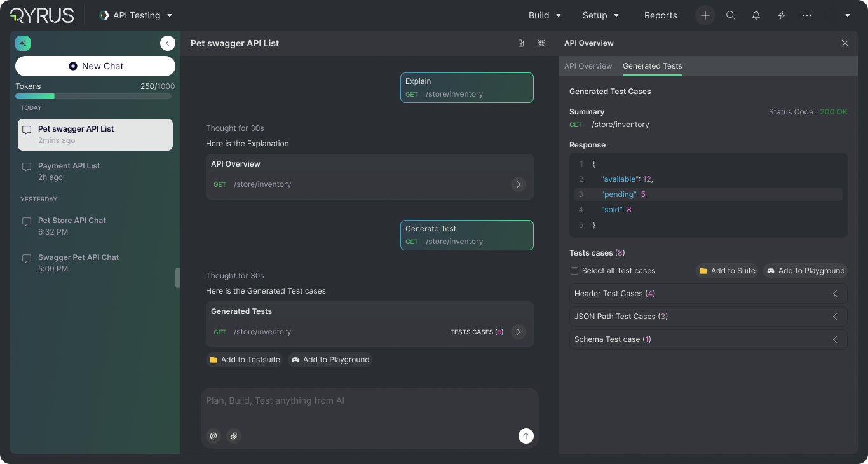The image size is (868, 464).
Task: Click the plus create icon in top bar
Action: [x=705, y=15]
